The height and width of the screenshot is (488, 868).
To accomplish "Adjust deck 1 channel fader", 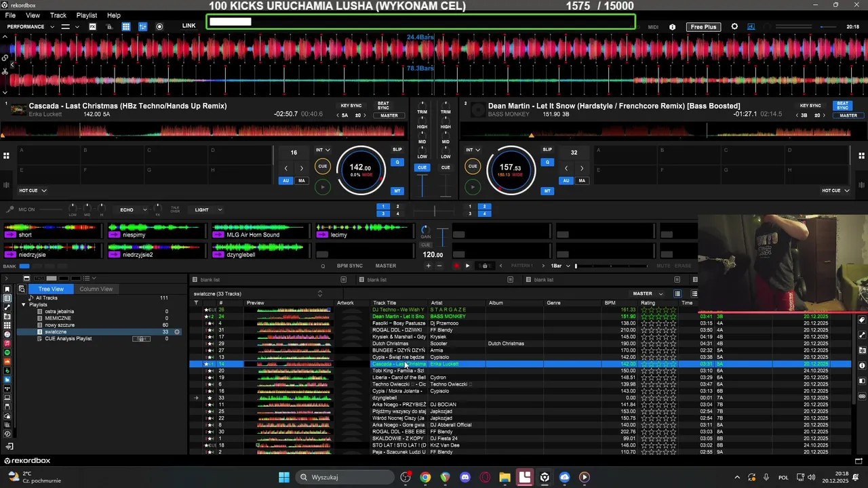I will [x=422, y=186].
